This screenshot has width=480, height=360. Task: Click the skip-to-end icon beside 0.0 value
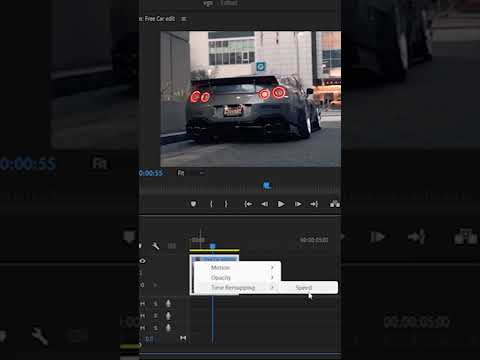183,338
